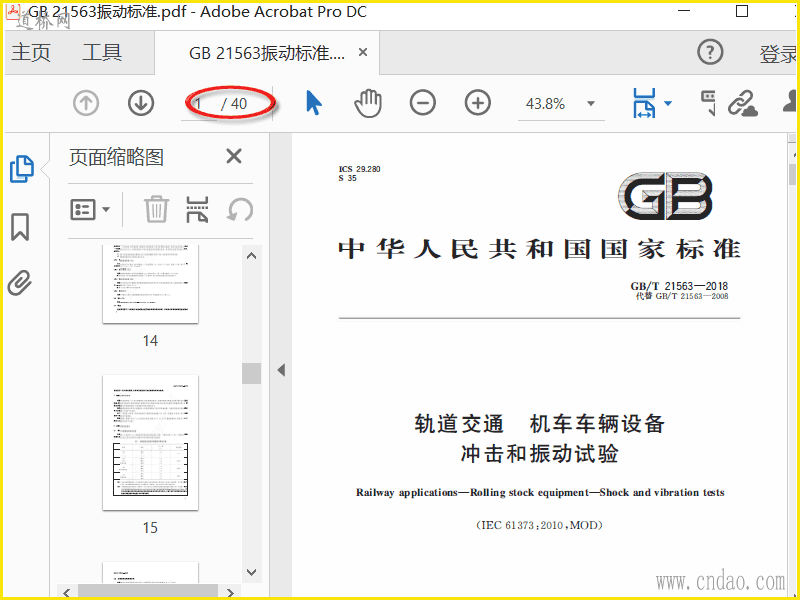Click the share link cloud icon

click(742, 103)
